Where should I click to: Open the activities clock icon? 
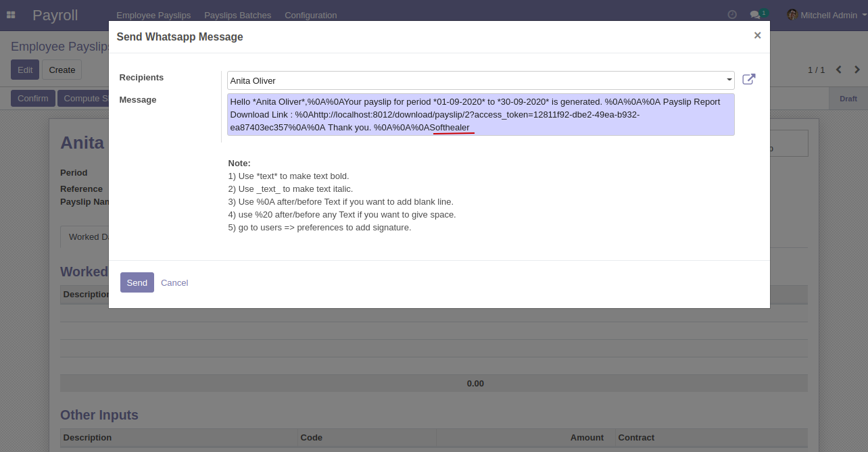732,15
